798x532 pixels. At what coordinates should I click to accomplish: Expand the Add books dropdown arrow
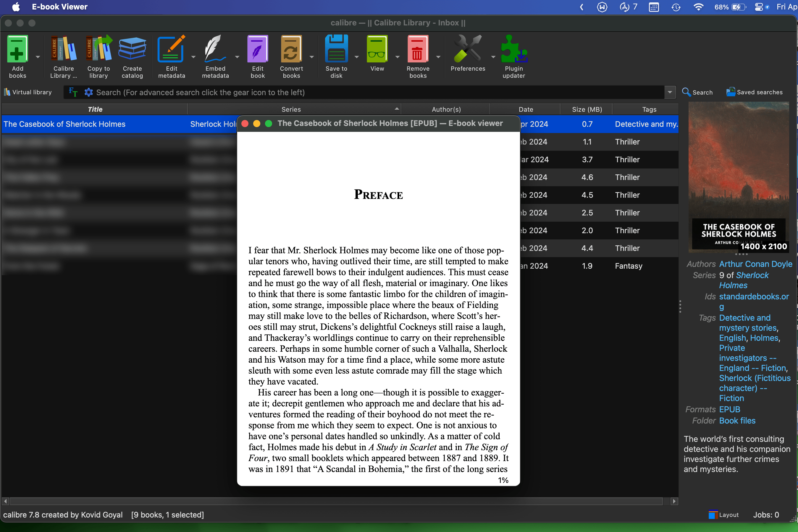click(38, 57)
